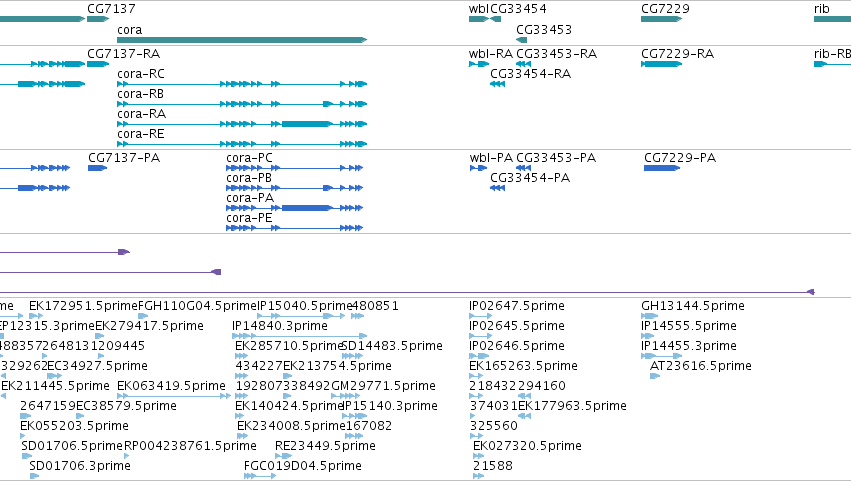Select EST FGH110G04.5prime label
Viewport: 851px width, 481px height.
(197, 306)
